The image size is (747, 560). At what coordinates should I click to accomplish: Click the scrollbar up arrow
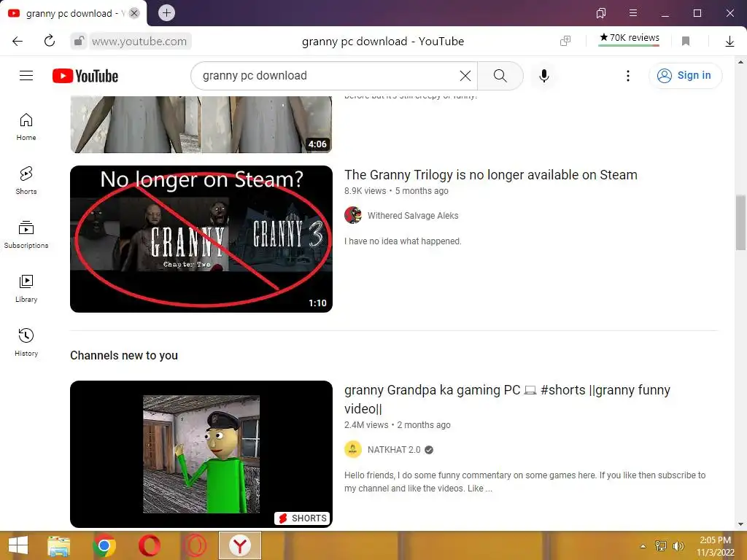pos(741,62)
